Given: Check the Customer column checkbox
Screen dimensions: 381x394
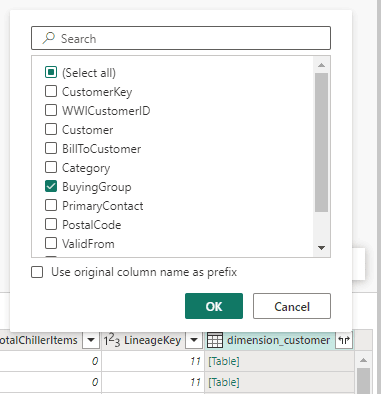Looking at the screenshot, I should [51, 129].
